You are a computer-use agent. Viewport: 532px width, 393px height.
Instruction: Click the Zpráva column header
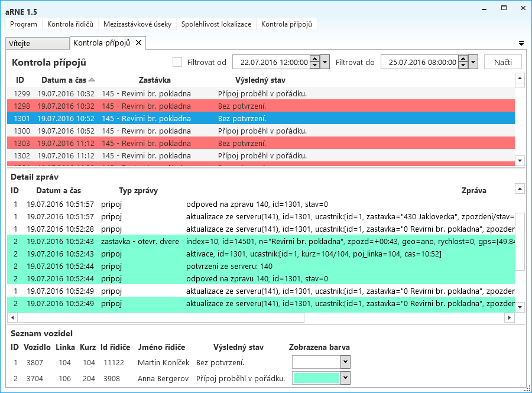[x=473, y=190]
